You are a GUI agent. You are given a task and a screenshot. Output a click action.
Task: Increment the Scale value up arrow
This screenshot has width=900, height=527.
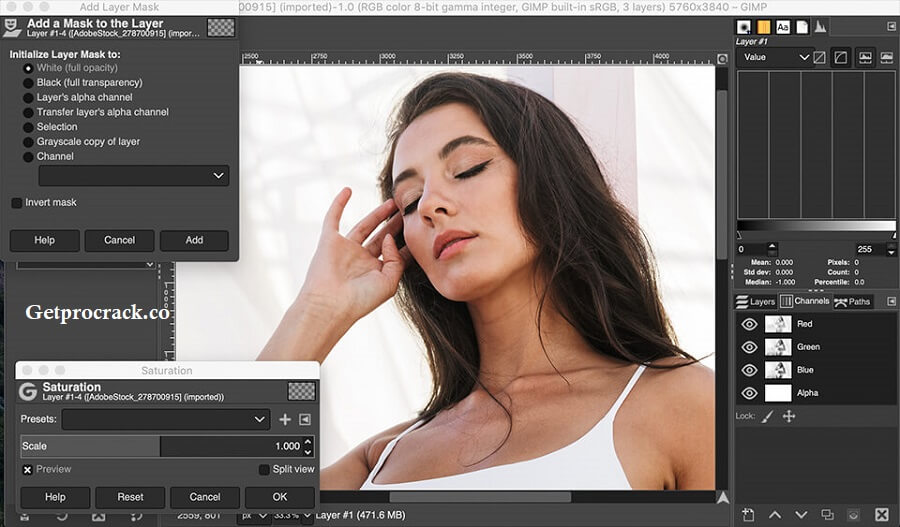(x=308, y=442)
